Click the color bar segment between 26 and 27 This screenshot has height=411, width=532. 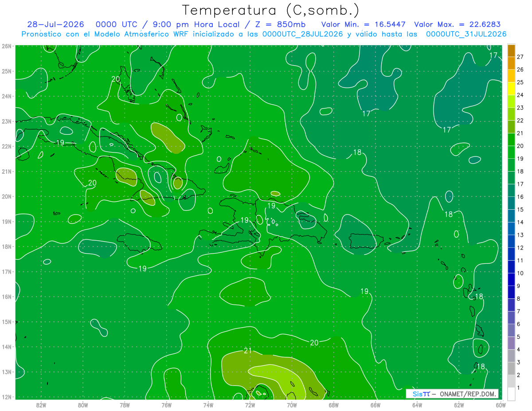(x=511, y=63)
